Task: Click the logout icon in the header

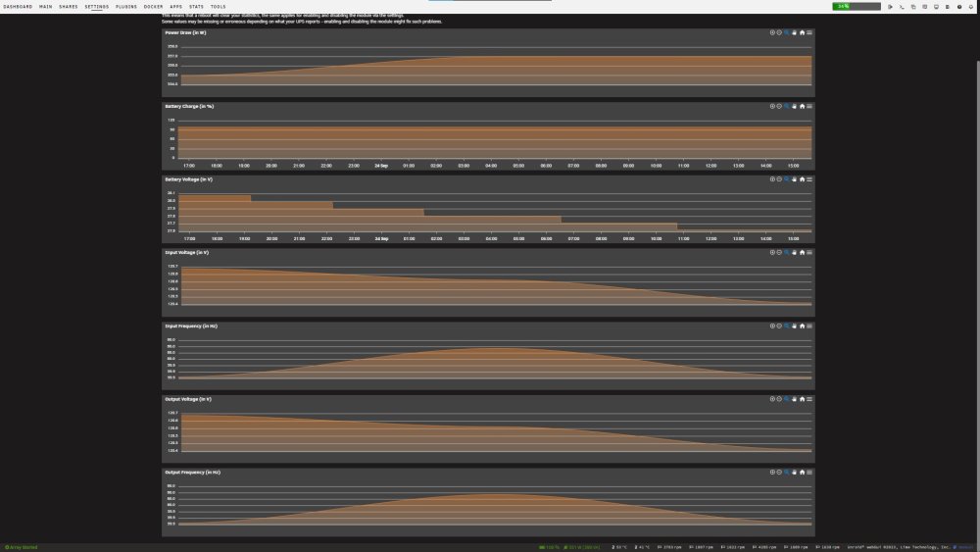Action: click(x=890, y=7)
